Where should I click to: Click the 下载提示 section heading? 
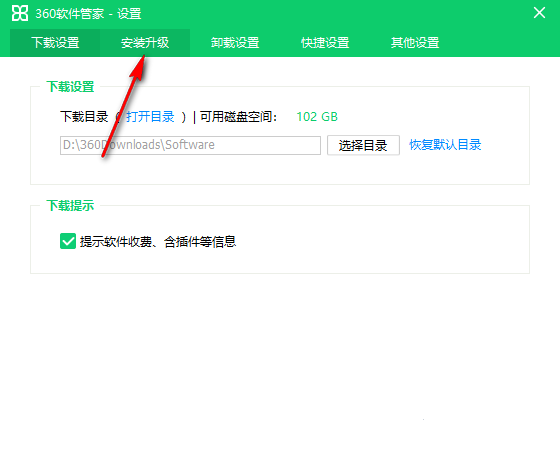click(x=70, y=206)
